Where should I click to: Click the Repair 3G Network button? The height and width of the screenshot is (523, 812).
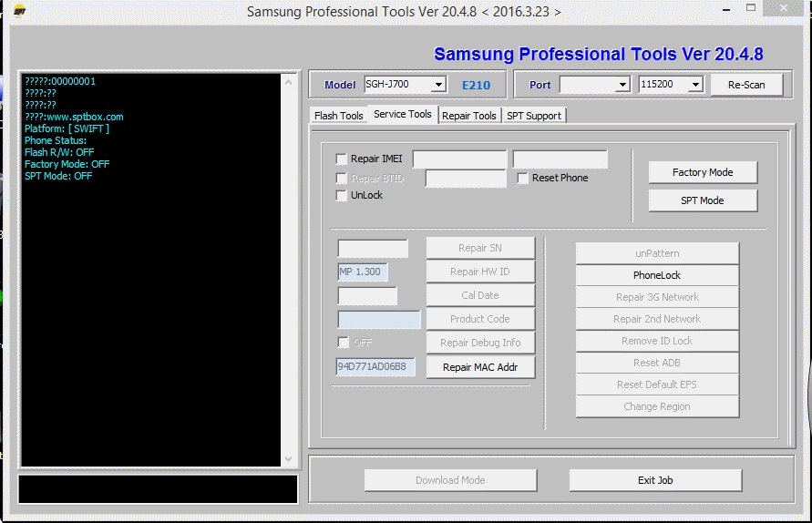coord(657,297)
